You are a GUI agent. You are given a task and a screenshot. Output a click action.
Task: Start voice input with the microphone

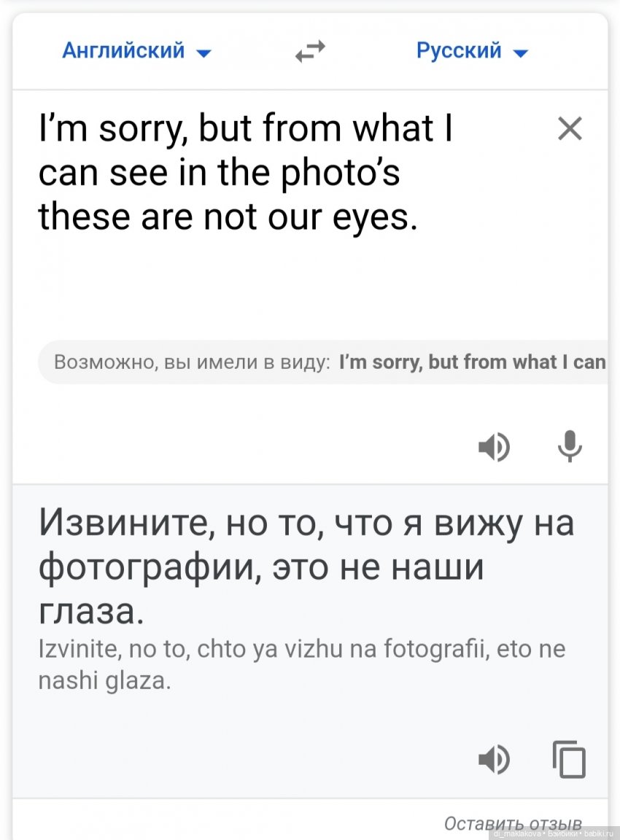(570, 446)
